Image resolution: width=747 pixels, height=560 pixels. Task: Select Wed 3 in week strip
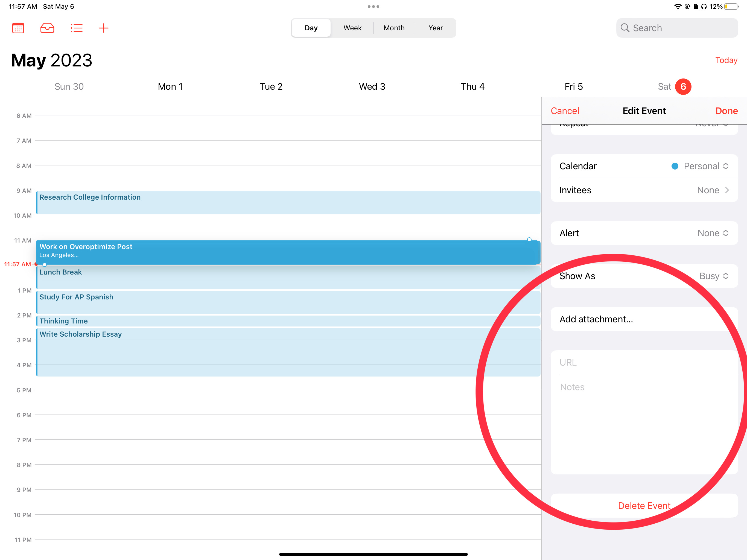click(372, 86)
